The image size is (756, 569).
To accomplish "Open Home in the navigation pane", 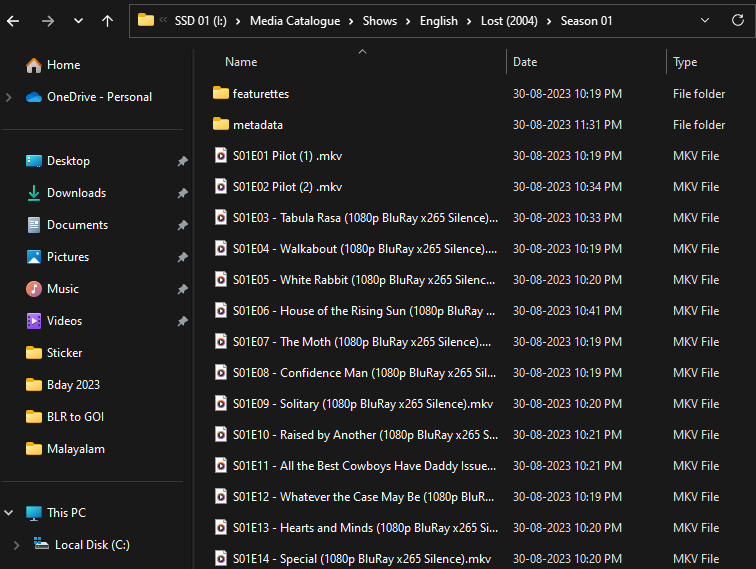I will (x=63, y=65).
